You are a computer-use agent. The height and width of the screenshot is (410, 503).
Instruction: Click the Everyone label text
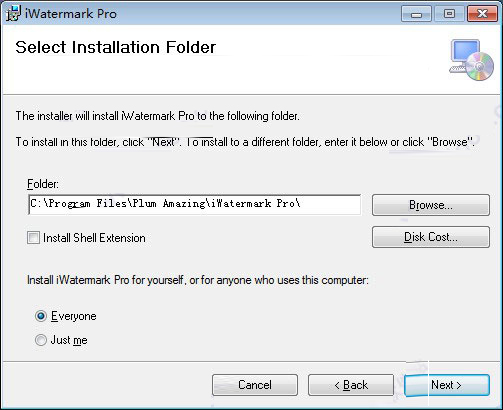tap(74, 316)
